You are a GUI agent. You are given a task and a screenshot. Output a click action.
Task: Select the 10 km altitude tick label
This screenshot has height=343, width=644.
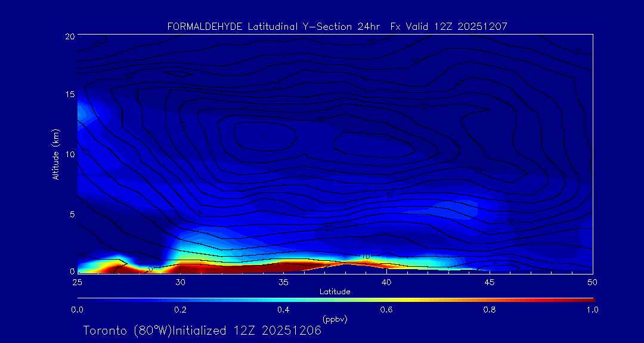tap(69, 154)
